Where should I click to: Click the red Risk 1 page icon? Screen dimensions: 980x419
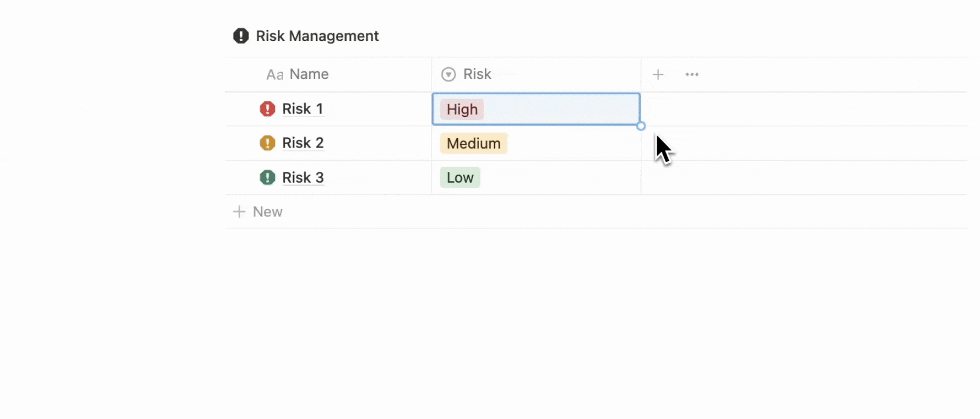(x=267, y=109)
